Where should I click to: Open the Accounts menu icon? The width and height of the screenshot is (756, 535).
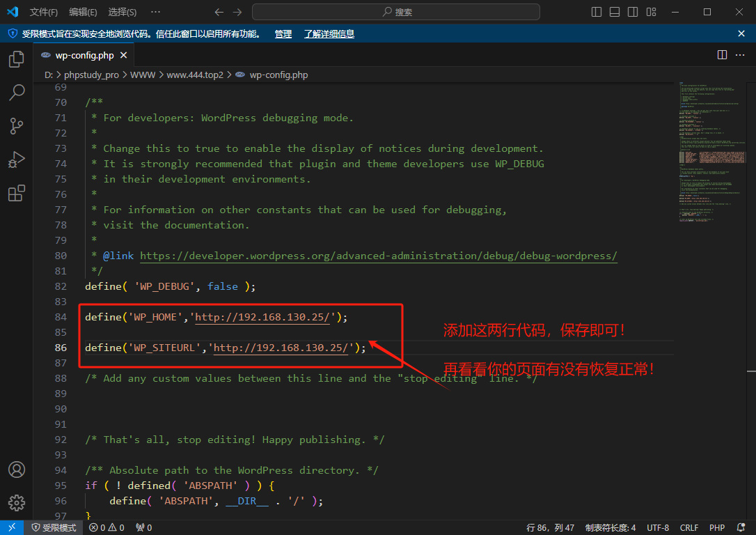point(16,470)
